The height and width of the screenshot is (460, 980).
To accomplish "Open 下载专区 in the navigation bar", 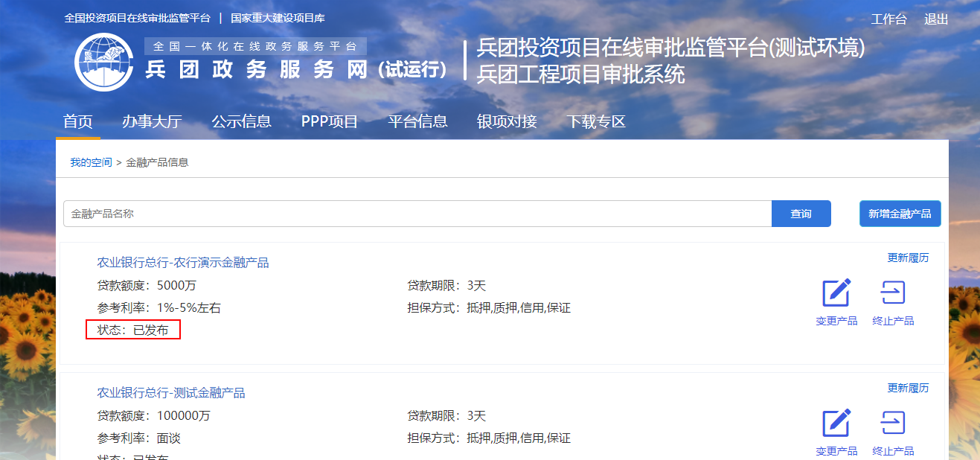I will (596, 122).
